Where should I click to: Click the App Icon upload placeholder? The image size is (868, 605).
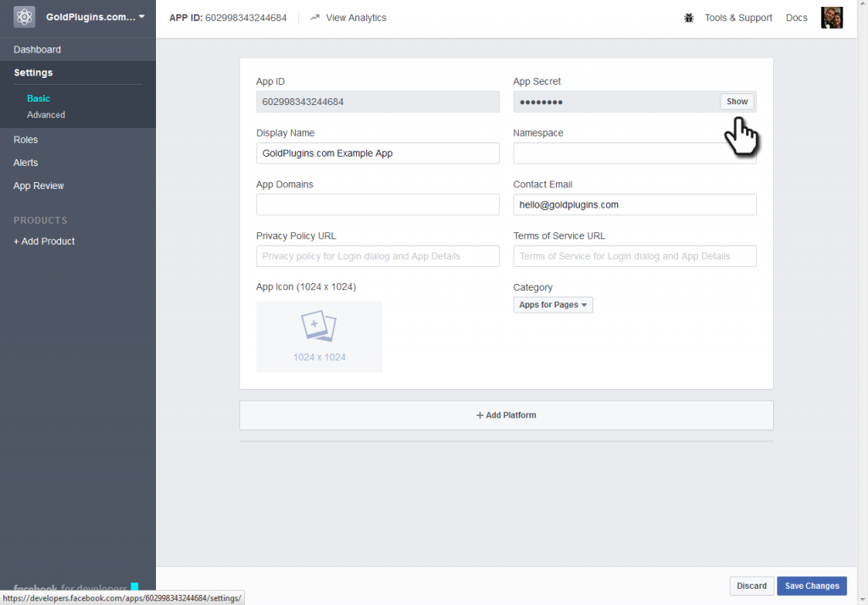(319, 336)
